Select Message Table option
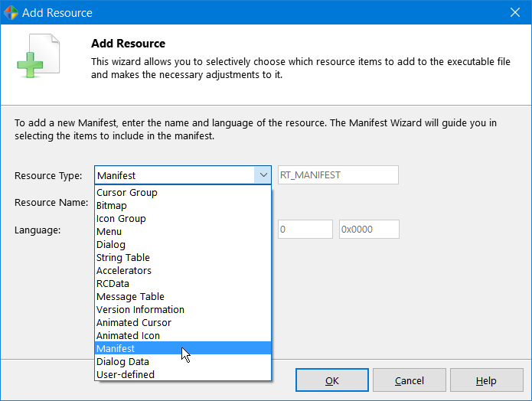 (x=183, y=296)
